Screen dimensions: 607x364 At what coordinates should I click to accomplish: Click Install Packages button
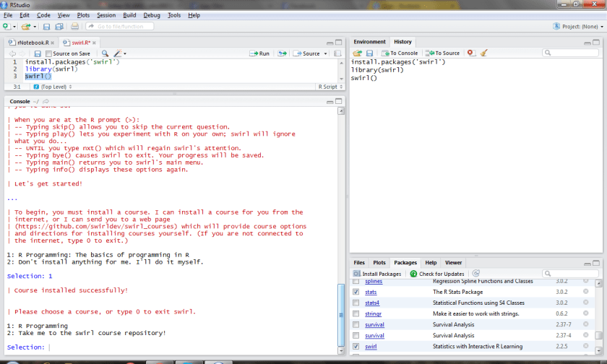pos(377,274)
